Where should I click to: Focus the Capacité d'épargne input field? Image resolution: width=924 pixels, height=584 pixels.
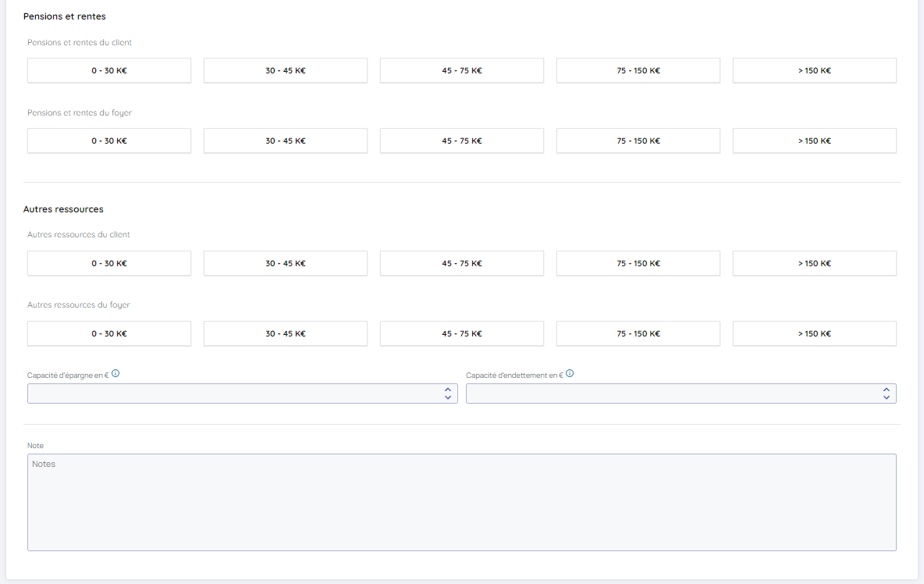pos(234,393)
